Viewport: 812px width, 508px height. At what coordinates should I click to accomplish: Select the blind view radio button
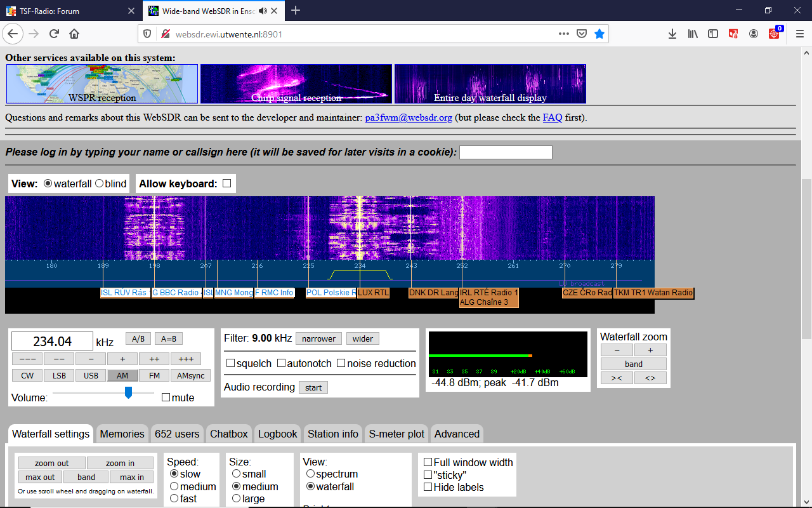point(99,184)
